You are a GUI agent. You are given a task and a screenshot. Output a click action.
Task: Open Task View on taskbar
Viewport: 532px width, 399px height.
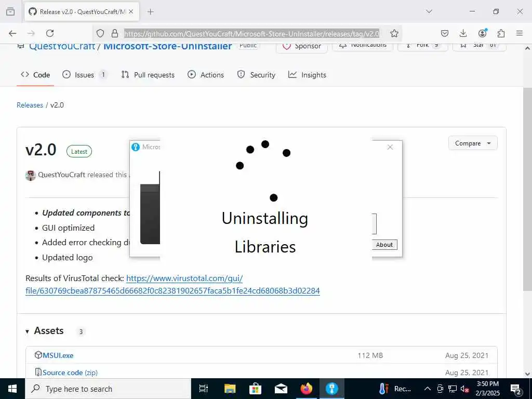point(204,389)
